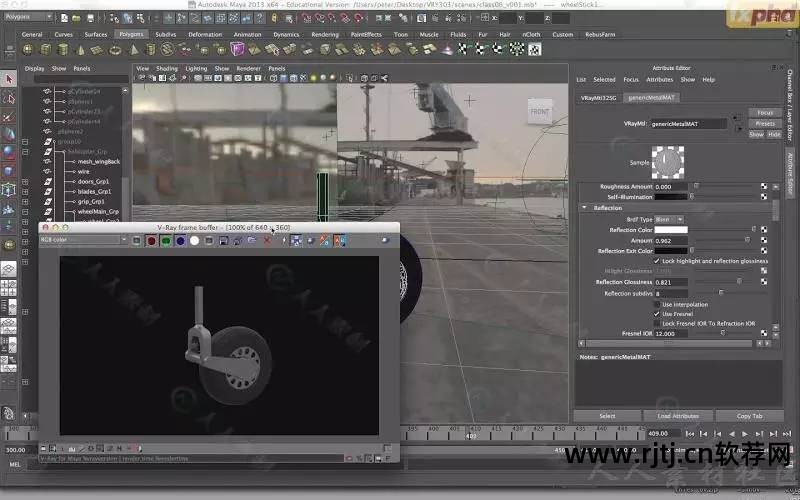The image size is (800, 500).
Task: Toggle visibility icon of mesh_wingBack in outliner
Action: point(47,161)
